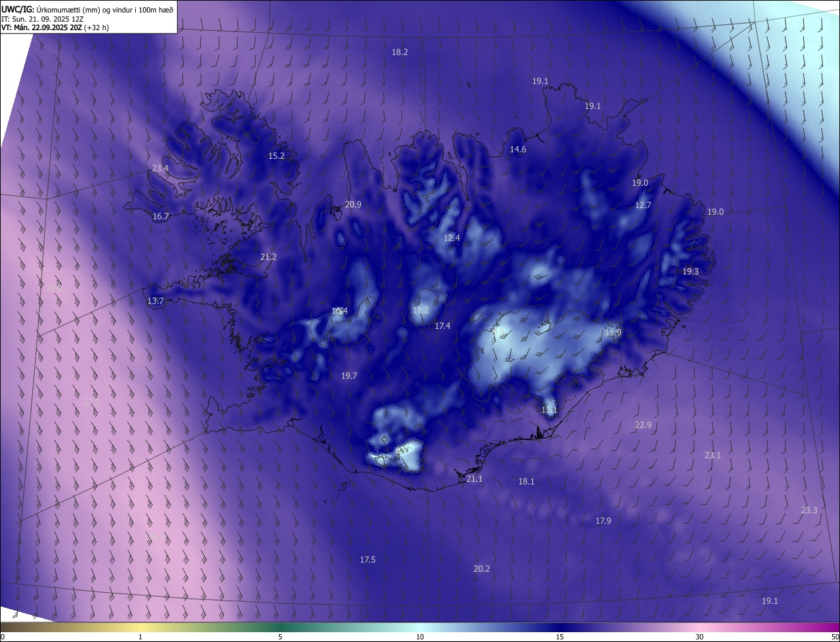The image size is (840, 642).
Task: Click the 20.9 value label
Action: click(x=353, y=205)
